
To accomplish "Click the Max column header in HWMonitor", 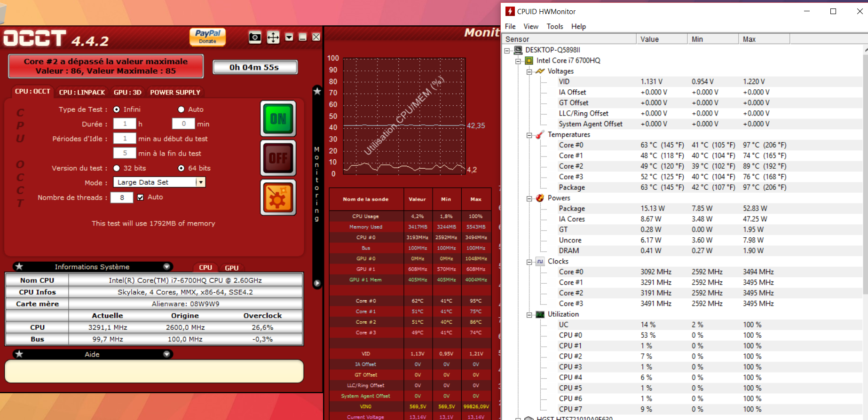I will click(764, 39).
